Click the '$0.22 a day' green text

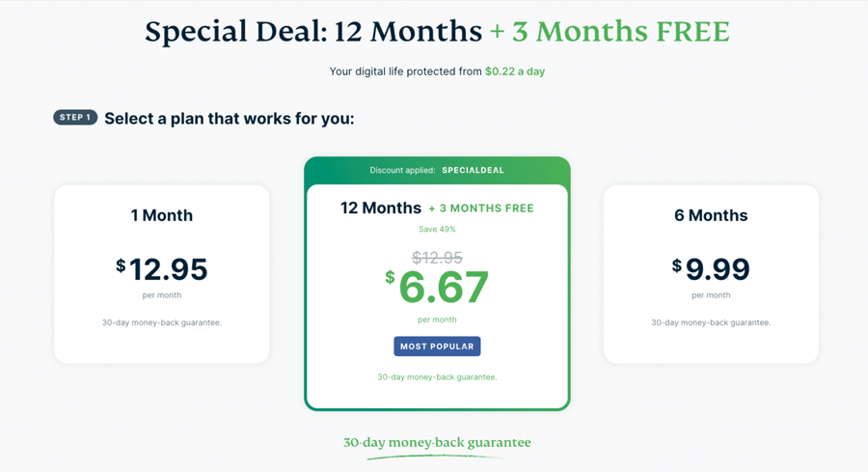pos(515,71)
